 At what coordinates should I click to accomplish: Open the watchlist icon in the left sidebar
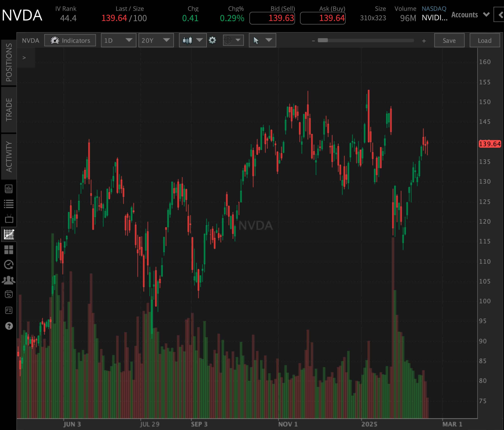(9, 204)
